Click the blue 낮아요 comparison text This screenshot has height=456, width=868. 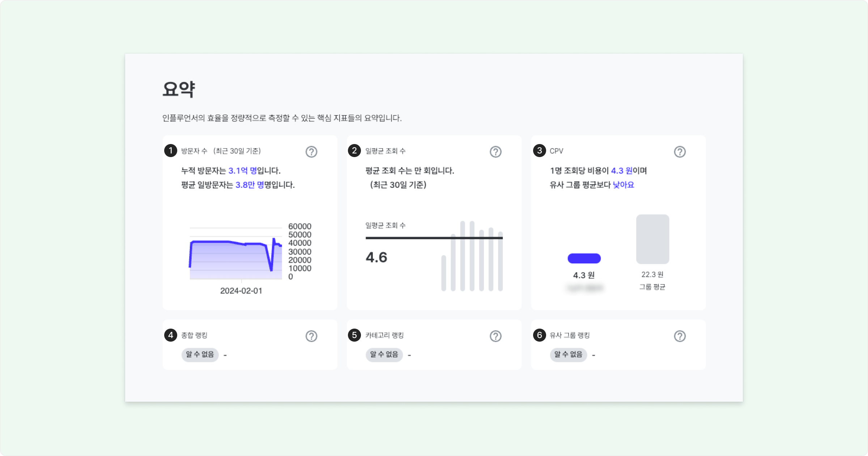623,185
